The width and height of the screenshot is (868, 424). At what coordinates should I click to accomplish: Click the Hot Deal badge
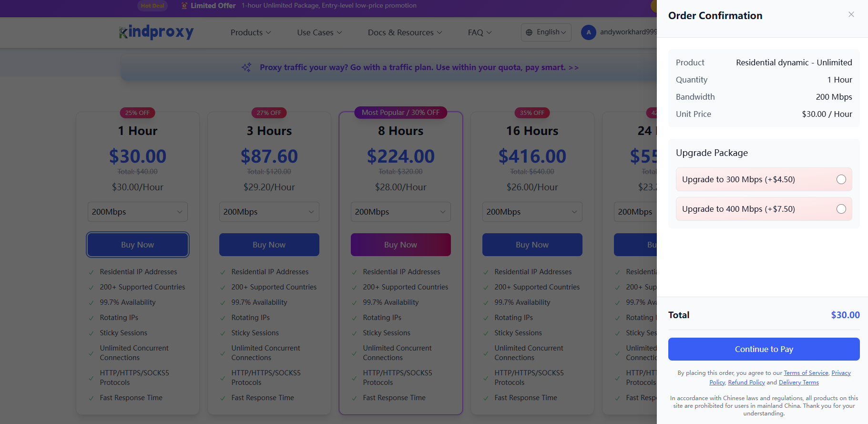(152, 6)
